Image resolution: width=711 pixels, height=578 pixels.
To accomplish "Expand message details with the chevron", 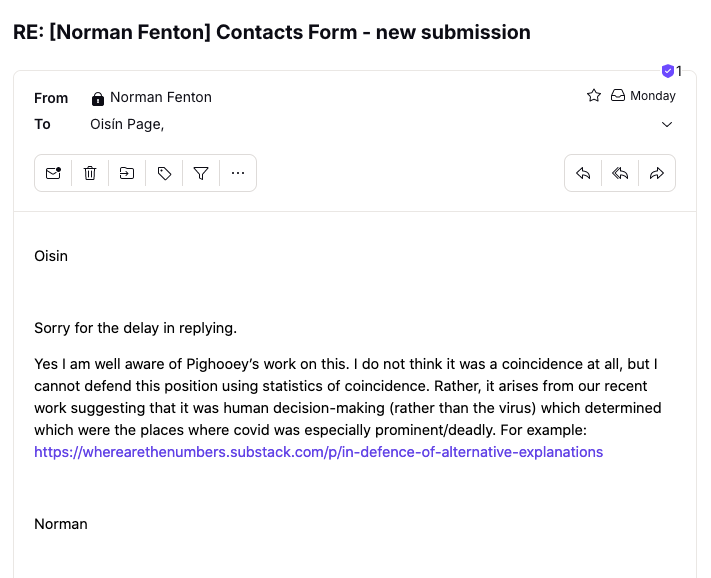I will click(x=667, y=124).
